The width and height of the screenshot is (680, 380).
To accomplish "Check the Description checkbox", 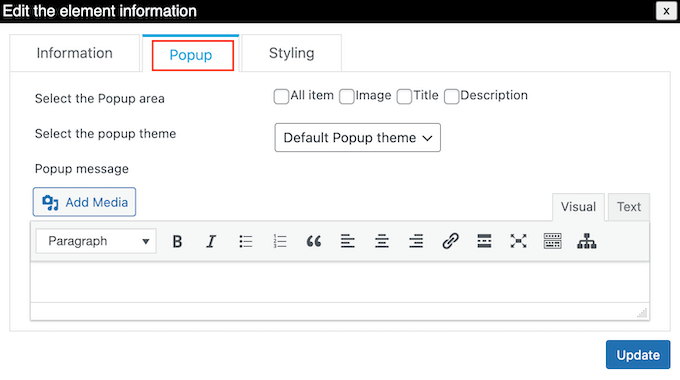I will coord(451,96).
